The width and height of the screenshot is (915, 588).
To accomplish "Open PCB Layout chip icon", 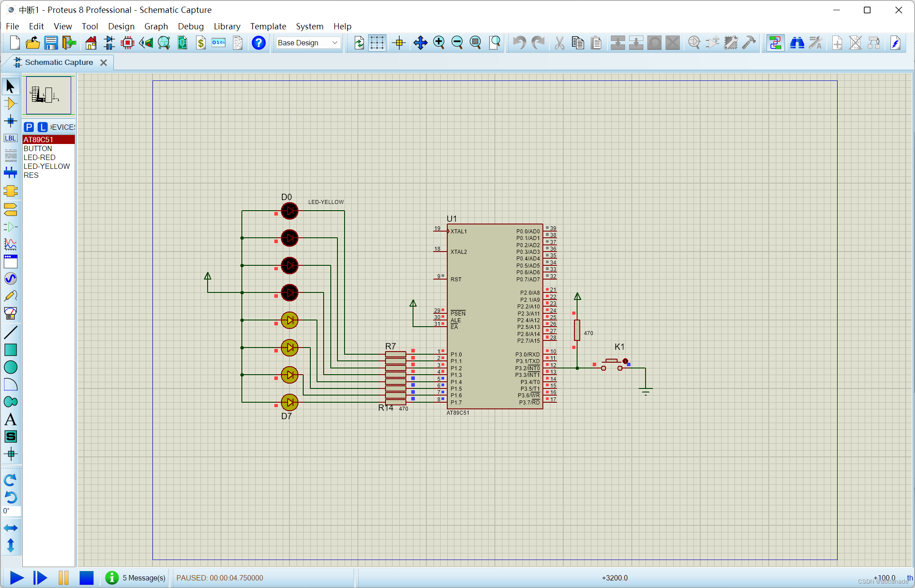I will click(128, 43).
